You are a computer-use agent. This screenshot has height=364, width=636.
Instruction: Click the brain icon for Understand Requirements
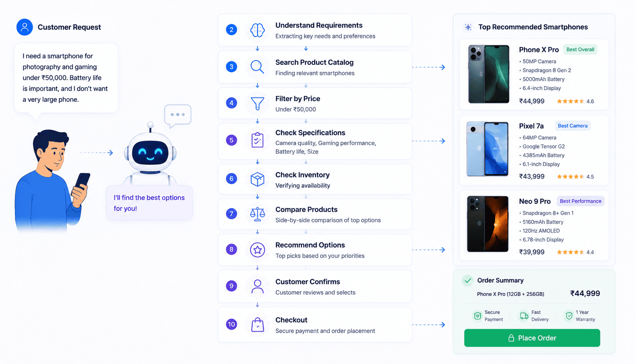tap(257, 30)
